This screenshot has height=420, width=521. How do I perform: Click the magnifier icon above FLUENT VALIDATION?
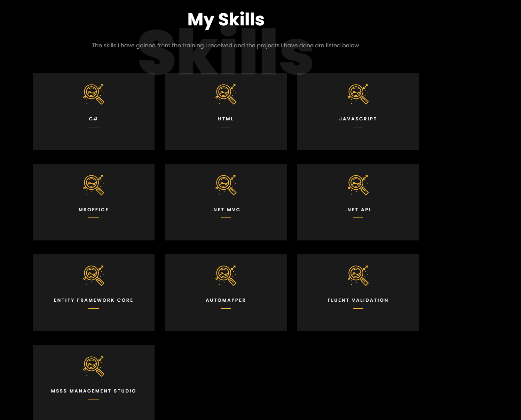(358, 275)
